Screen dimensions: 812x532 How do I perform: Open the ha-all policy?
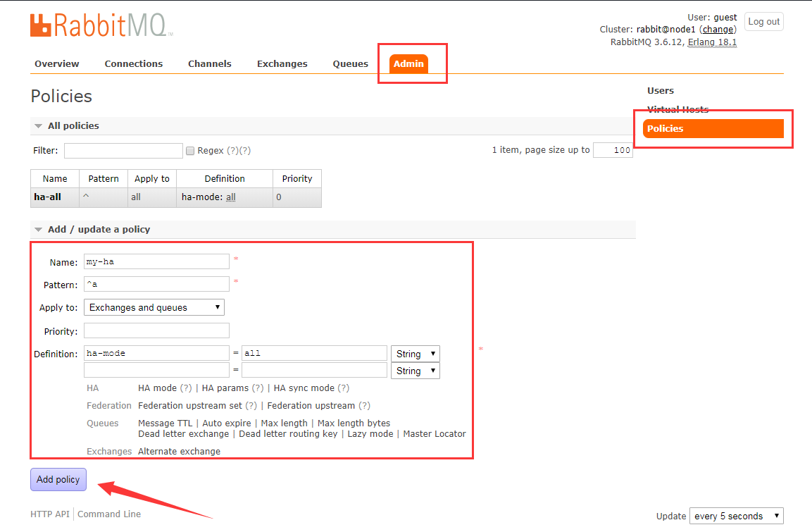[x=48, y=197]
